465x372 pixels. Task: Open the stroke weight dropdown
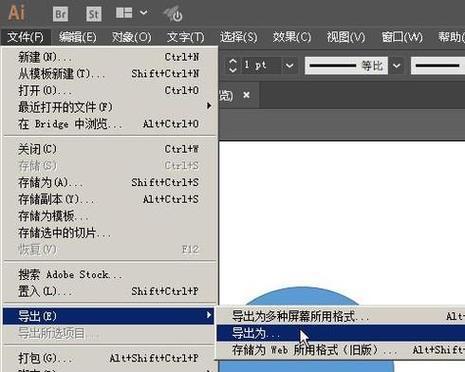click(x=290, y=66)
